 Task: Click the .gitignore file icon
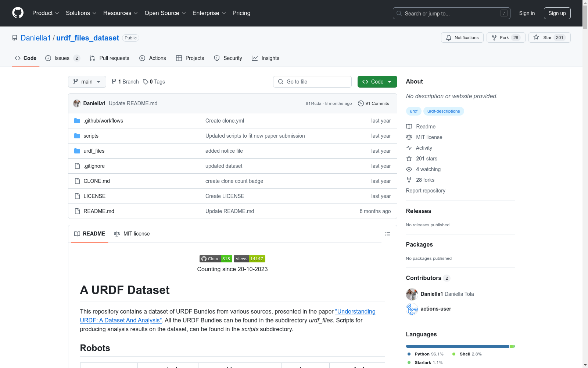tap(77, 166)
